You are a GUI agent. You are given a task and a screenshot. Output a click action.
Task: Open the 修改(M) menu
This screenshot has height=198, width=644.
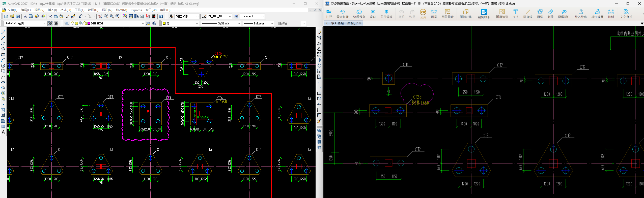(121, 10)
